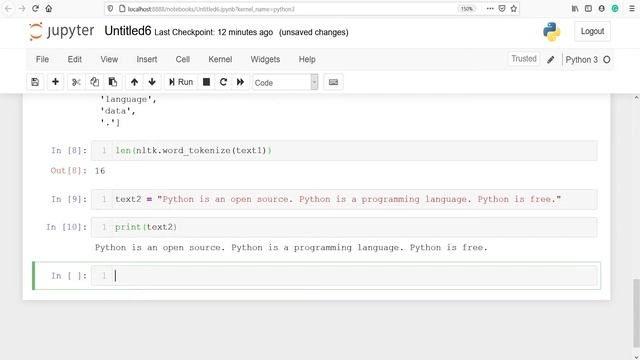
Task: Open page actions three-dots menu
Action: pyautogui.click(x=490, y=9)
